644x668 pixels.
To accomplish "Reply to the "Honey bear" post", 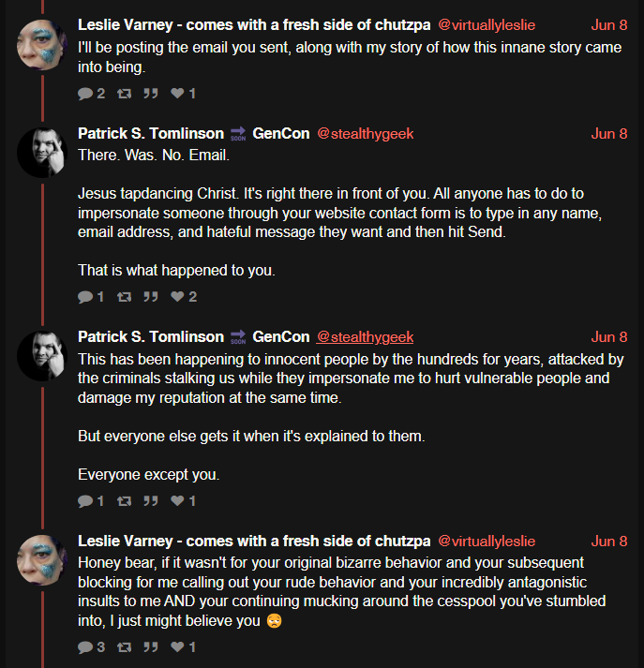I will tap(85, 647).
